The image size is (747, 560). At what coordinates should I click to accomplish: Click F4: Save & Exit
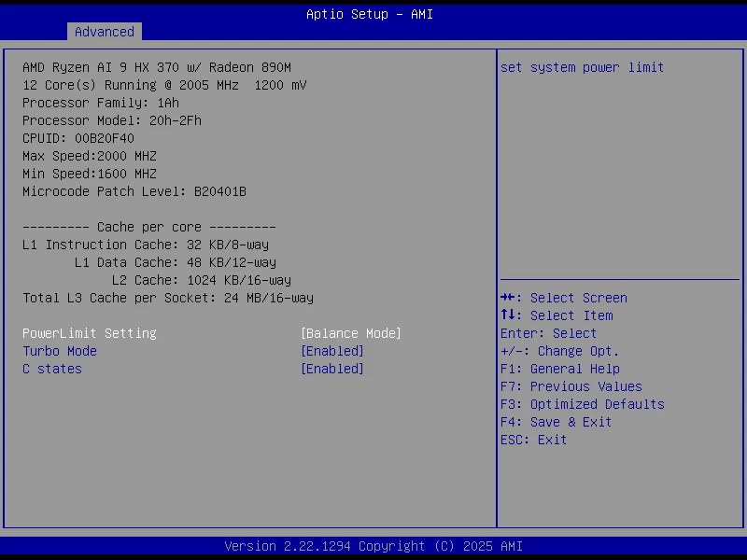(556, 422)
